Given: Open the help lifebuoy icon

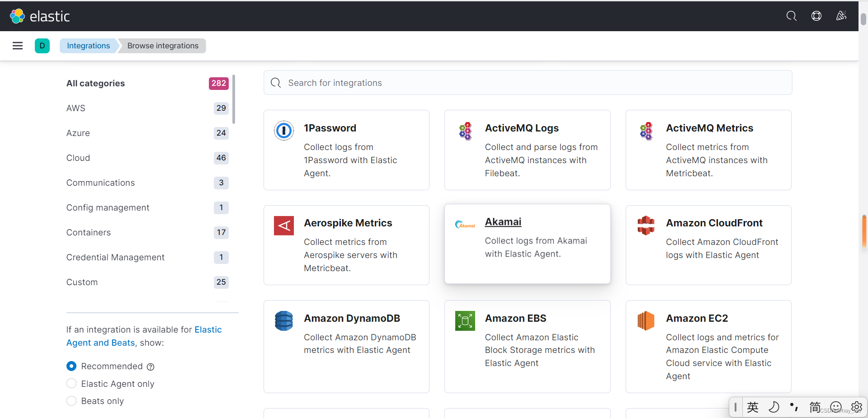Looking at the screenshot, I should click(816, 16).
